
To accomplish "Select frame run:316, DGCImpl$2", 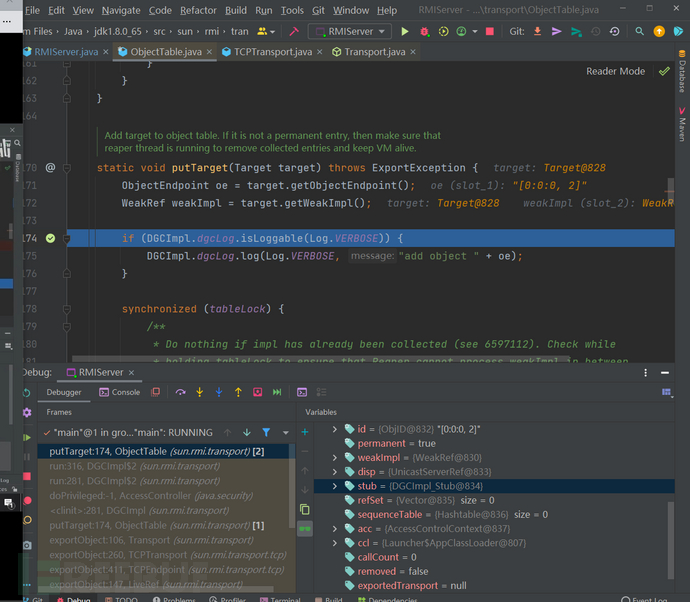I will tap(164, 466).
